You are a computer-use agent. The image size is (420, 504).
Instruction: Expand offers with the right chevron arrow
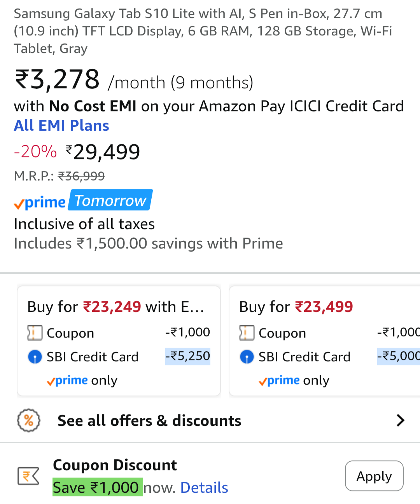pyautogui.click(x=400, y=420)
